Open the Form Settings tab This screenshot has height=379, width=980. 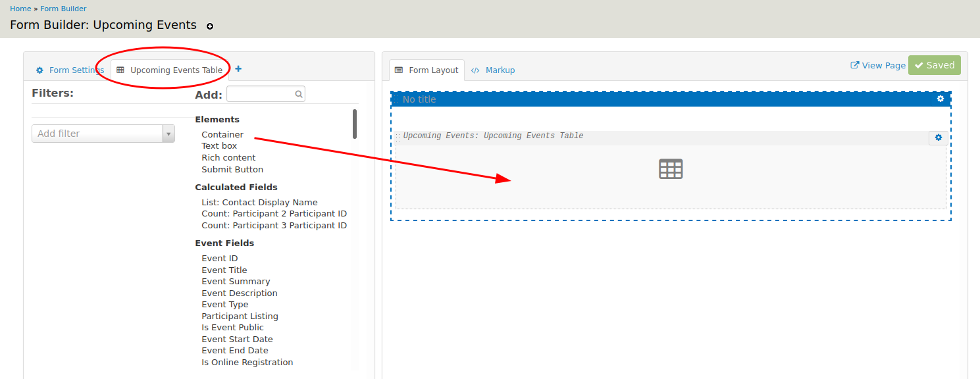[70, 70]
